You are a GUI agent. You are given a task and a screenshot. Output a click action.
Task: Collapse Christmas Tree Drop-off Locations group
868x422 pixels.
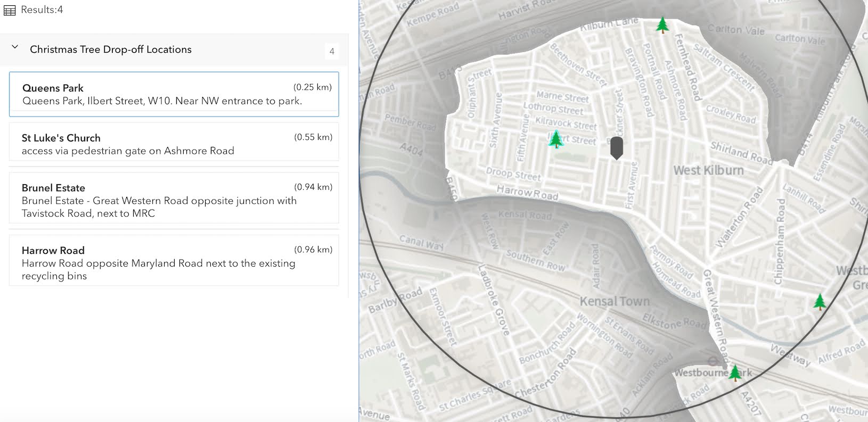click(15, 47)
